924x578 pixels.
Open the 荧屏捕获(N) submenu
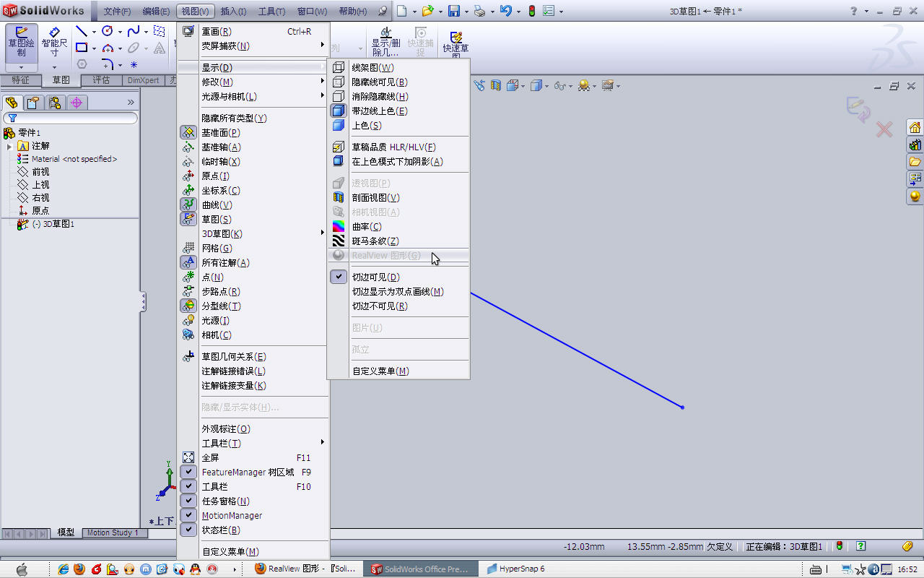(253, 46)
